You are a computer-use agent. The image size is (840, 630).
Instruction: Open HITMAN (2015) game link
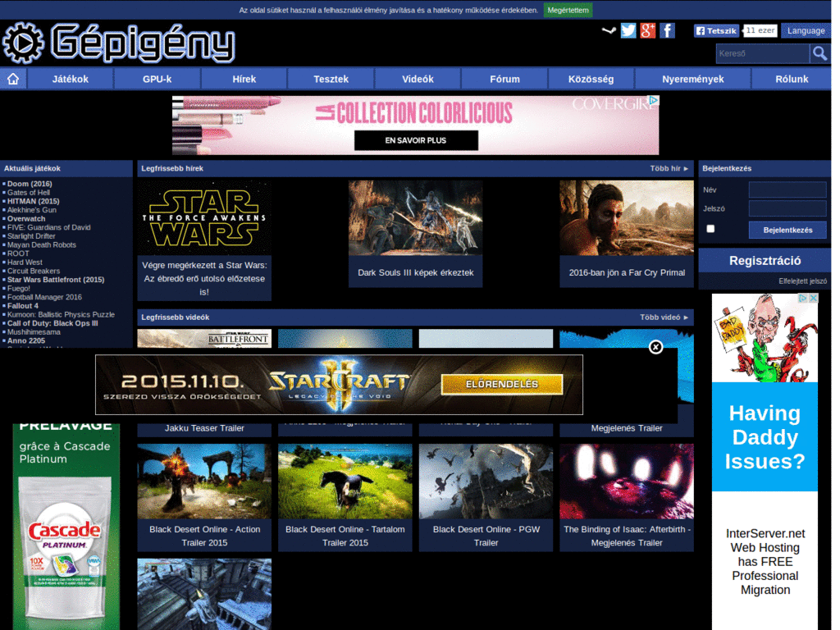click(33, 202)
